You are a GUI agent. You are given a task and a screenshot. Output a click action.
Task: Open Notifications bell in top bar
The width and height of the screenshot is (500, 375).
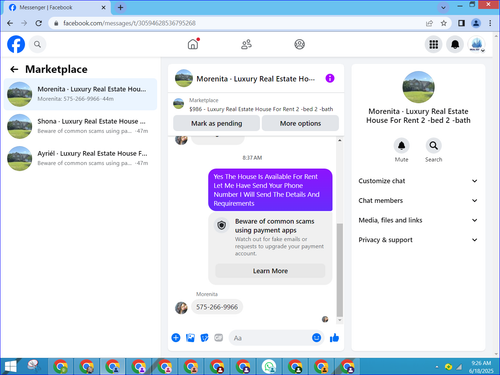[x=455, y=44]
